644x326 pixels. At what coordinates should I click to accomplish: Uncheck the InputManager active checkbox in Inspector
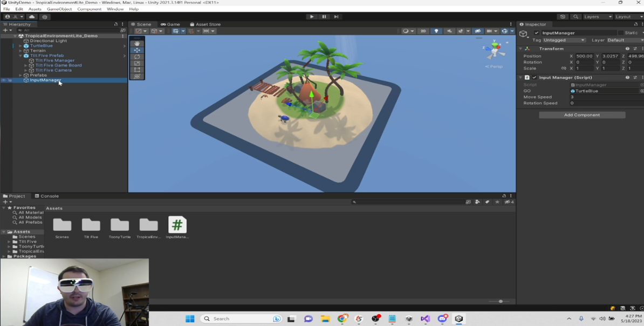click(538, 32)
